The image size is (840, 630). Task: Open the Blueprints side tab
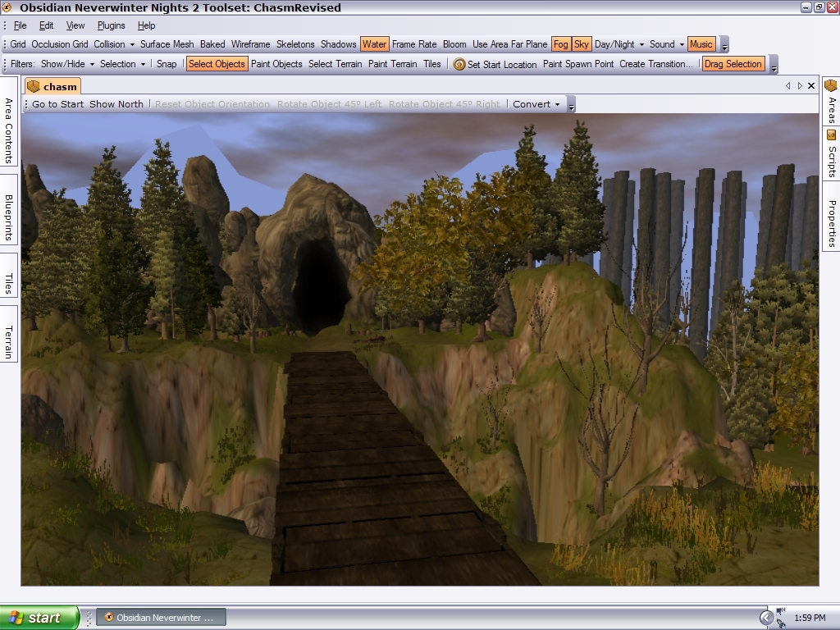click(x=9, y=217)
